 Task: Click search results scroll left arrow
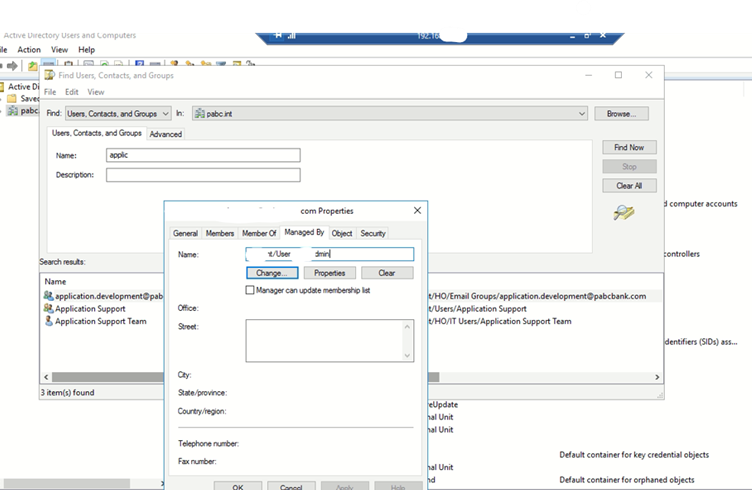pos(46,377)
